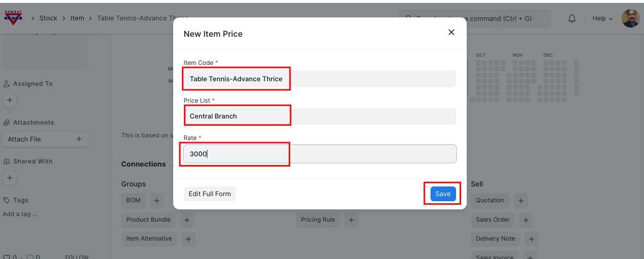
Task: Click the plus icon under Shared With
Action: click(10, 178)
